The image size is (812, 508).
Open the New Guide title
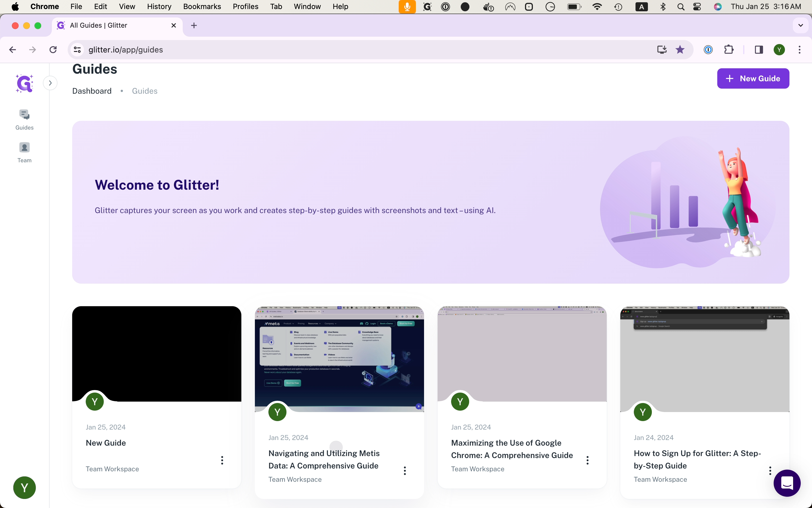coord(106,443)
